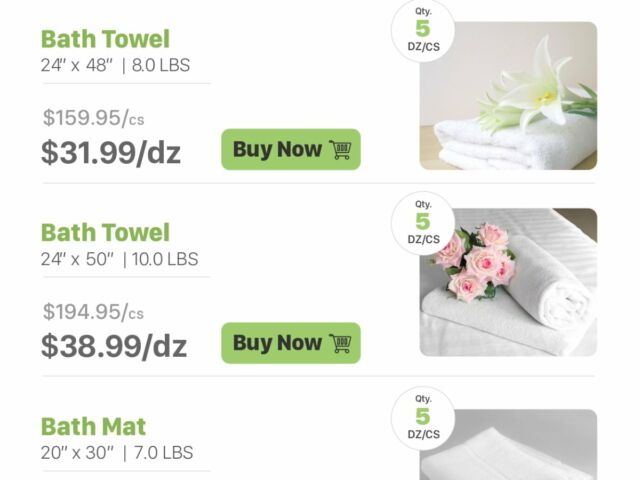
Task: View the rolled towel with pink roses photo
Action: [x=508, y=282]
